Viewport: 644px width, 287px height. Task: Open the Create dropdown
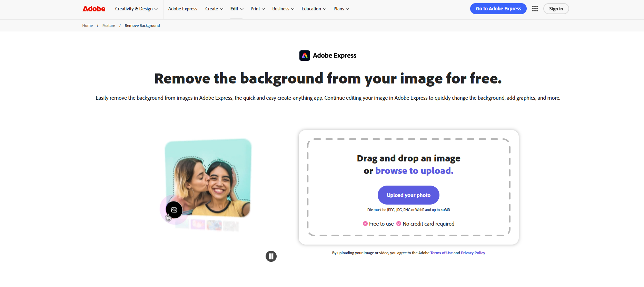tap(214, 9)
